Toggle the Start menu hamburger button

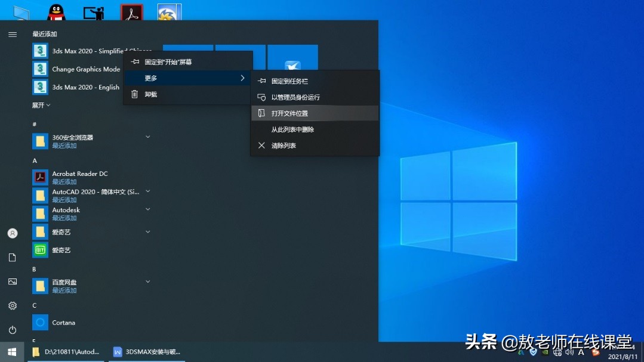coord(12,34)
